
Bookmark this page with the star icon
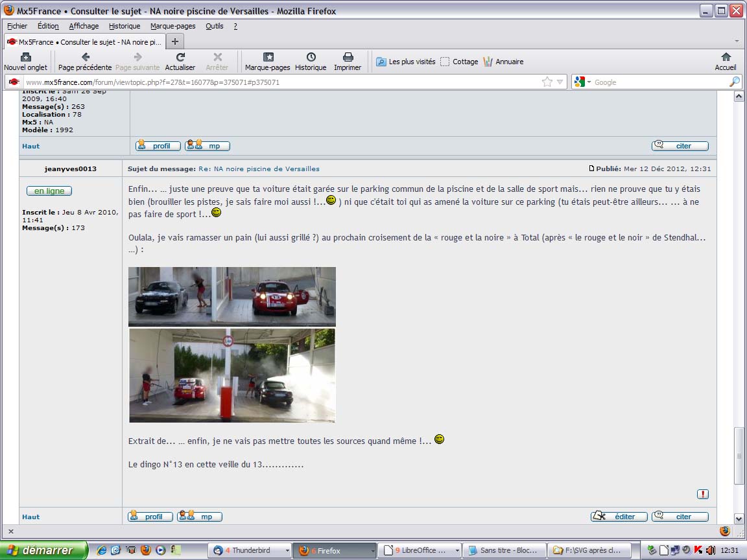pyautogui.click(x=547, y=82)
